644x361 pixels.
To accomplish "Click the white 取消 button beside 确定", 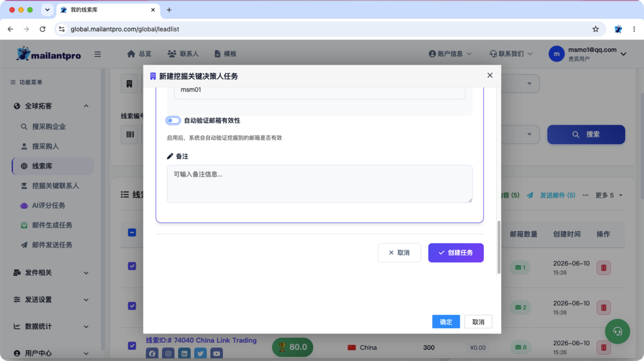I will [x=478, y=322].
